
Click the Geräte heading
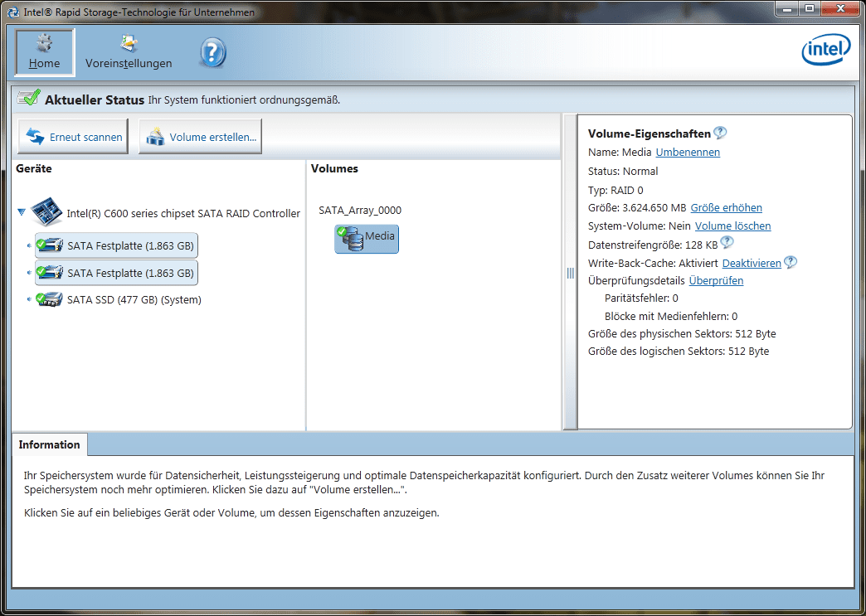pyautogui.click(x=34, y=169)
